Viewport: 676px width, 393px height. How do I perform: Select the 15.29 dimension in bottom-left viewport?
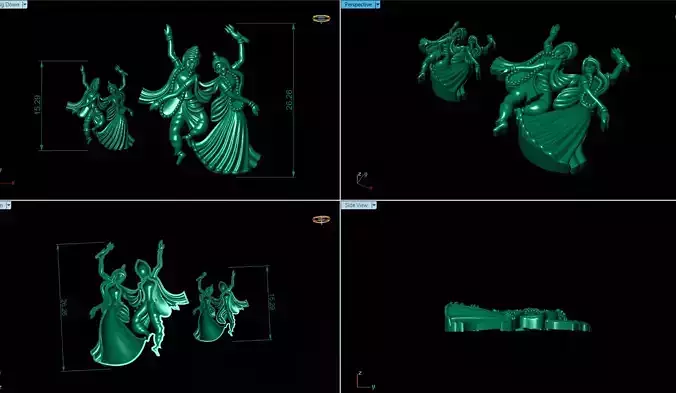click(x=271, y=303)
